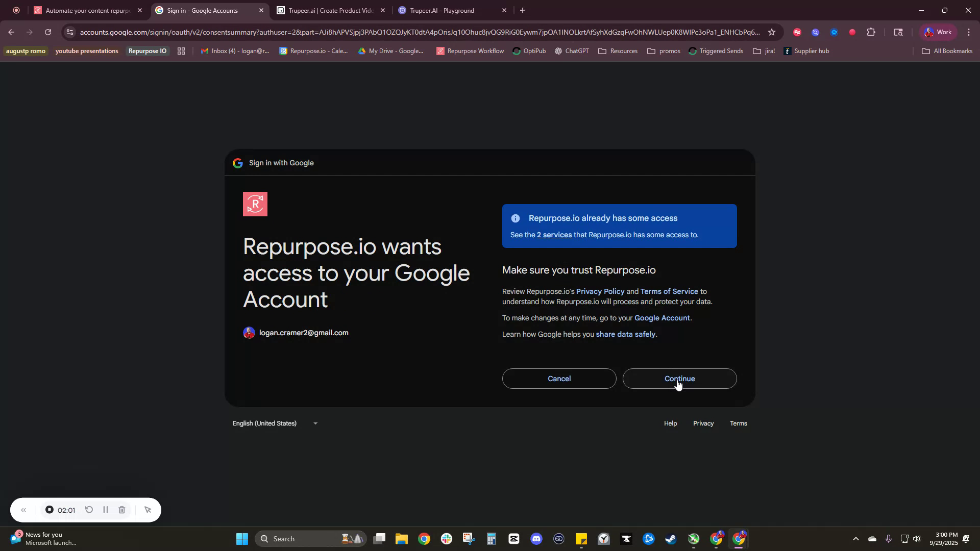Open Discord from the taskbar
The image size is (980, 551).
[536, 538]
